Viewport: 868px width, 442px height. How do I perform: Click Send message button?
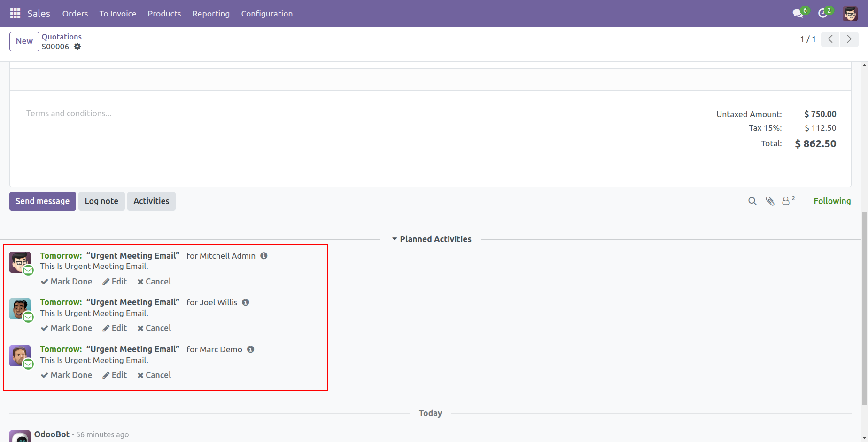click(43, 201)
